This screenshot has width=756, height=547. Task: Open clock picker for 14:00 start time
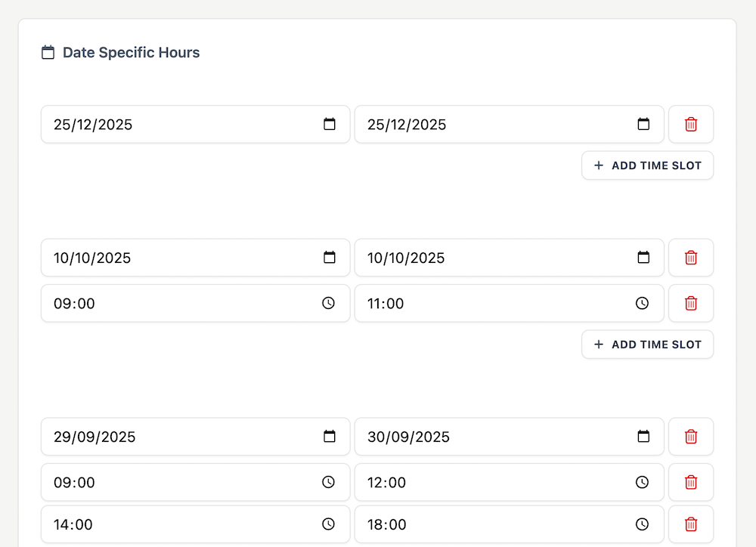coord(328,524)
